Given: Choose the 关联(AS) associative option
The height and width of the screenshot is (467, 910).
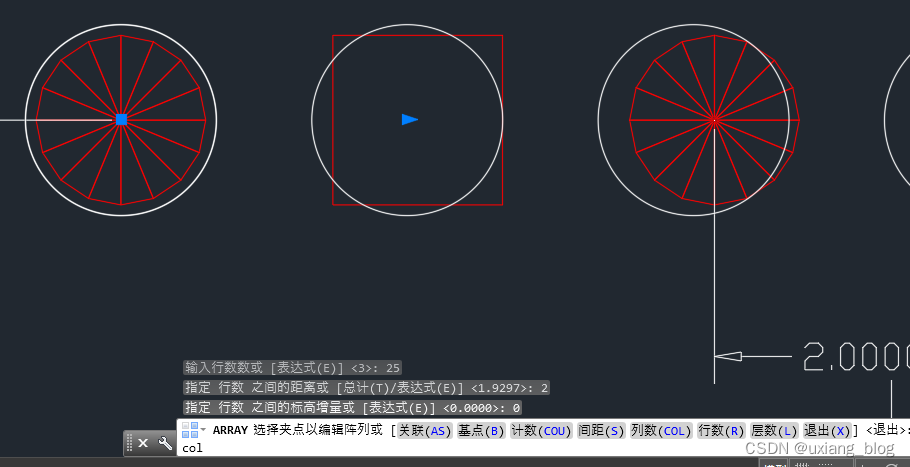Looking at the screenshot, I should (424, 430).
